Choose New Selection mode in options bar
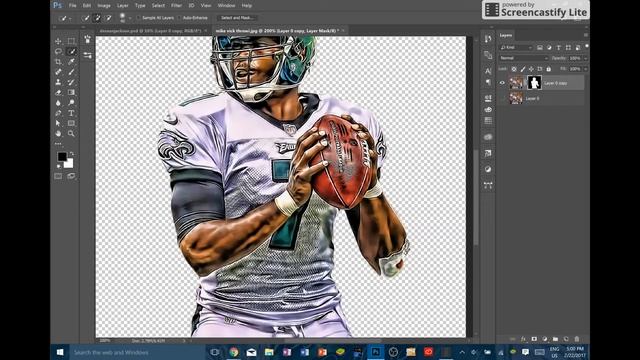Screen dimensions: 640x360 click(86, 18)
